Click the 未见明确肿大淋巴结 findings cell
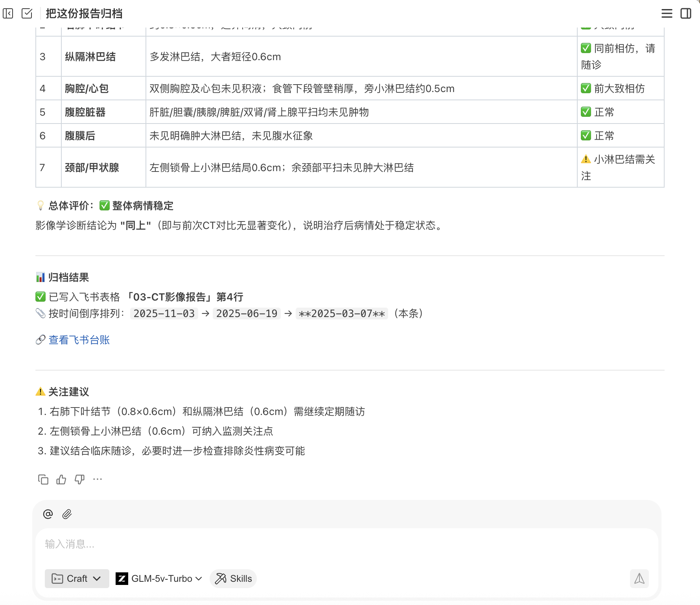Viewport: 700px width, 605px height. pyautogui.click(x=361, y=136)
